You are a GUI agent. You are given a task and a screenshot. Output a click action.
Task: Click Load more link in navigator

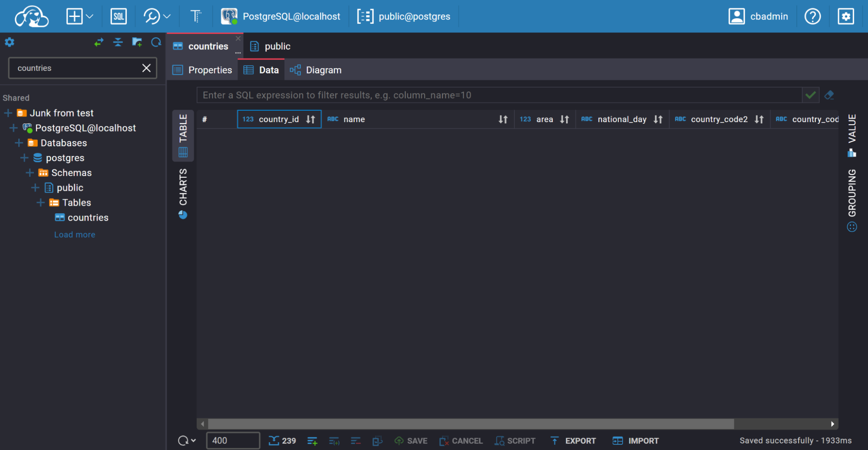(x=75, y=235)
